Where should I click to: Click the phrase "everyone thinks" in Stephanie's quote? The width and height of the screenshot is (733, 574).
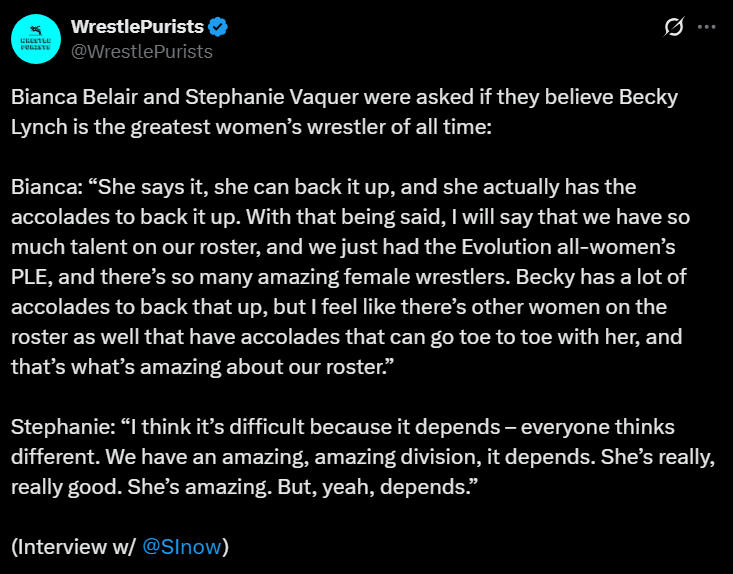coord(597,427)
